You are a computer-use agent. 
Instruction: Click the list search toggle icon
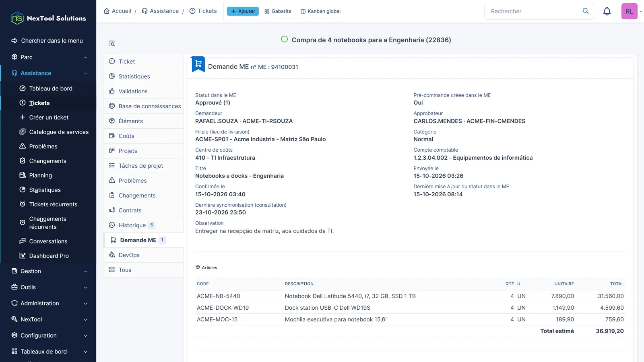coord(111,43)
